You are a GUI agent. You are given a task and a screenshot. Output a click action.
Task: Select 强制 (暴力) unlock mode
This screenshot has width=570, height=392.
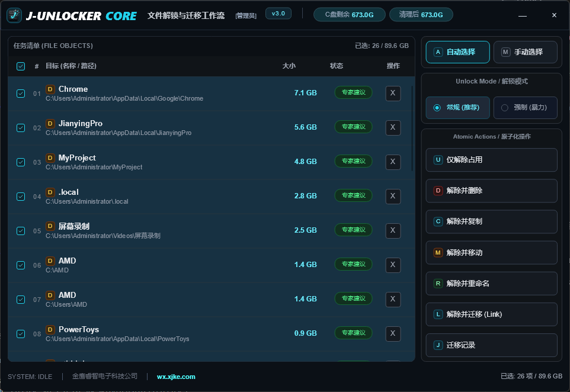point(526,108)
